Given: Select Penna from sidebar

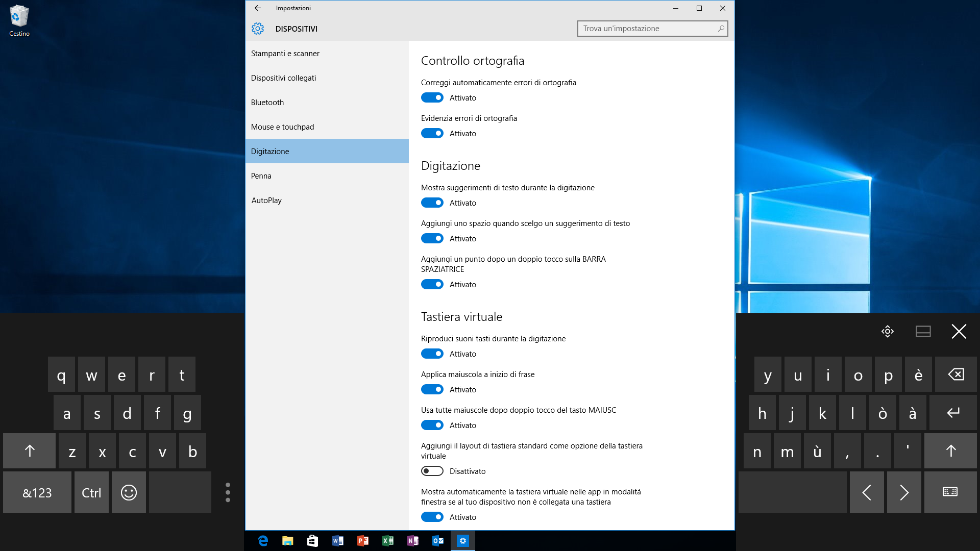Looking at the screenshot, I should coord(261,175).
